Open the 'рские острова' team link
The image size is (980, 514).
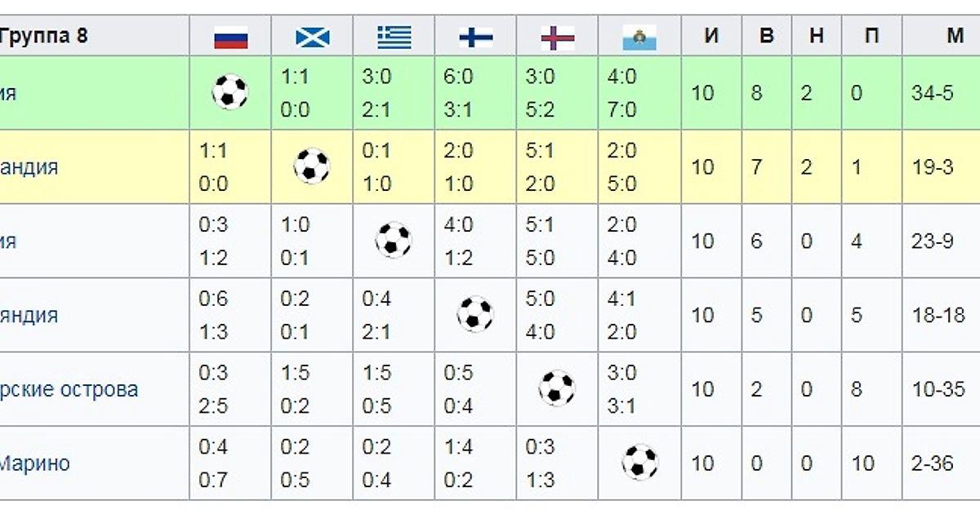pyautogui.click(x=69, y=389)
